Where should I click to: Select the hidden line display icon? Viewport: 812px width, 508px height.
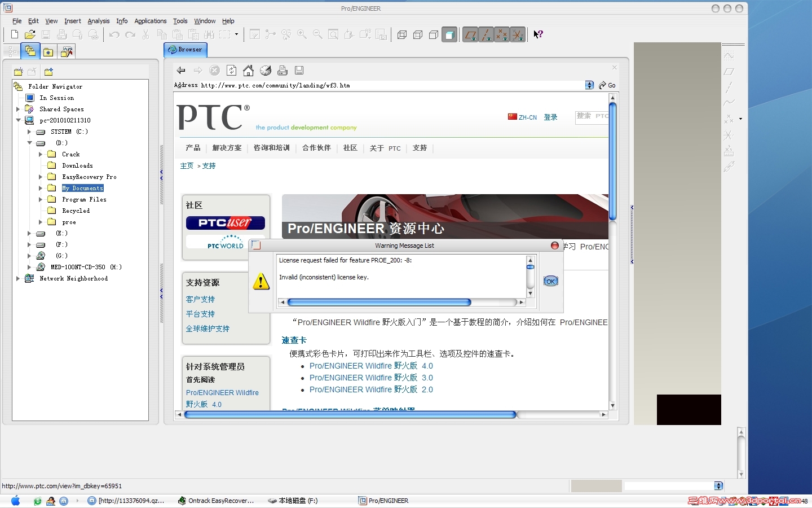point(418,34)
